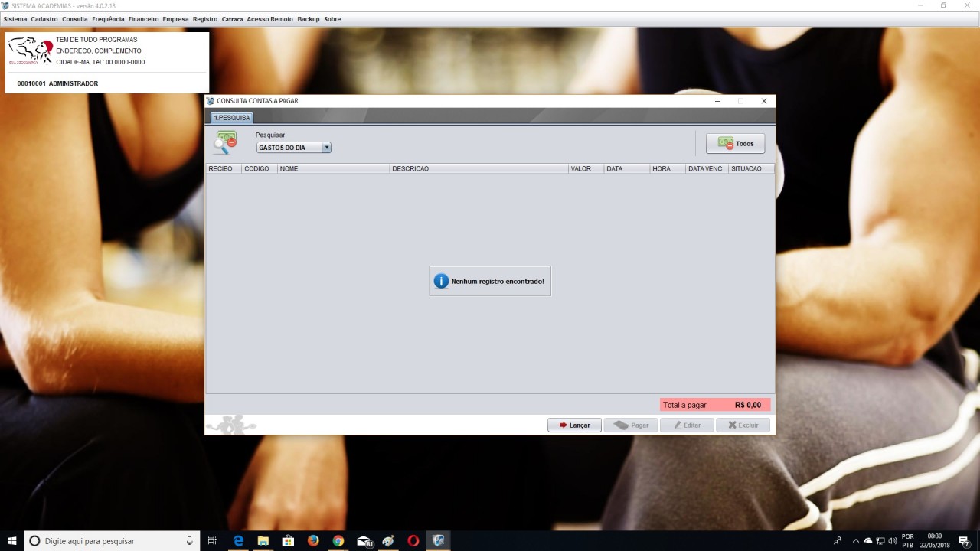
Task: Open the Opera browser taskbar icon
Action: (x=413, y=541)
